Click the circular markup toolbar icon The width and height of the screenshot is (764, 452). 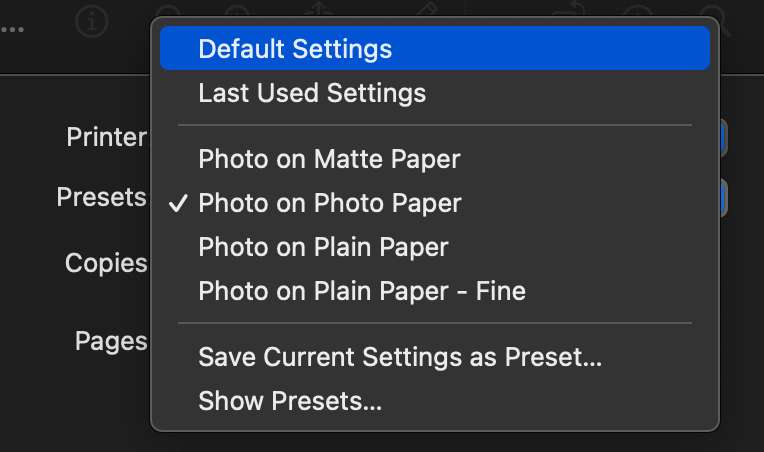637,10
